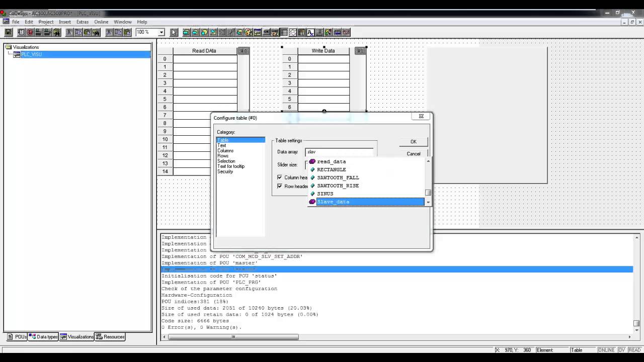
Task: Open the Insert menu
Action: tap(65, 22)
